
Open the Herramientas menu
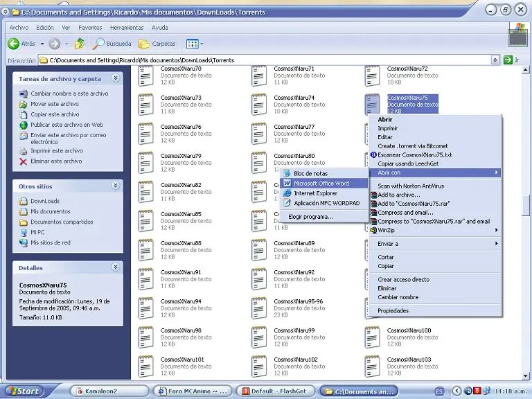[127, 28]
